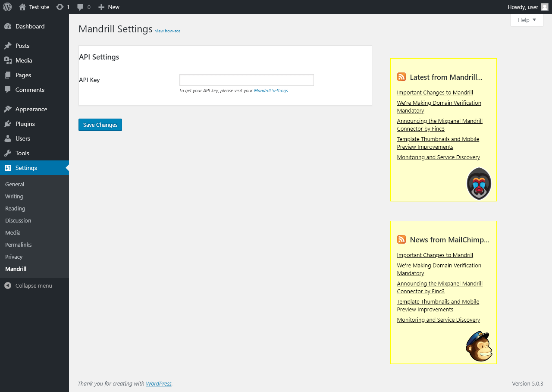
Task: Click the Users person icon
Action: [8, 138]
